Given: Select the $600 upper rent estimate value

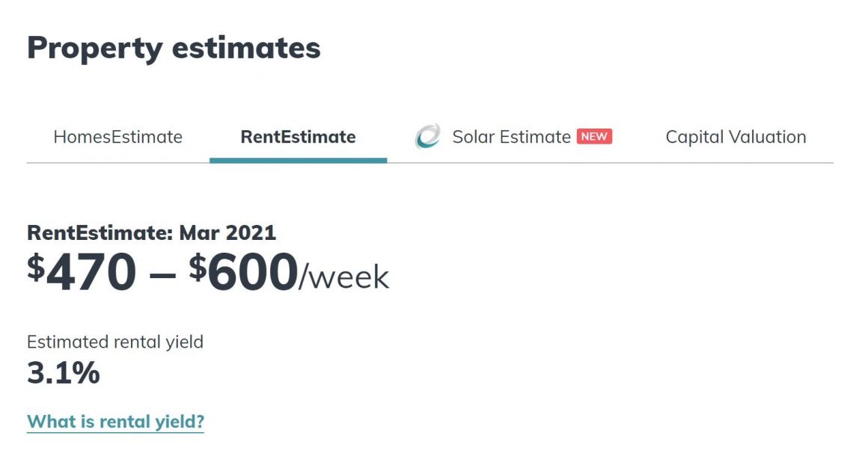Looking at the screenshot, I should (x=245, y=273).
